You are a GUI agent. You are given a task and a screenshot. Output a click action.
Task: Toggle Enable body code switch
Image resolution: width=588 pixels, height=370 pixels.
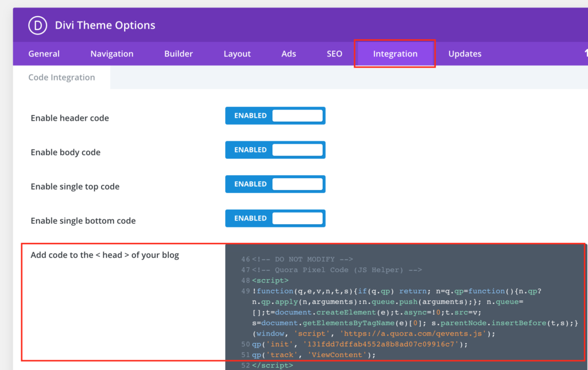tap(275, 150)
